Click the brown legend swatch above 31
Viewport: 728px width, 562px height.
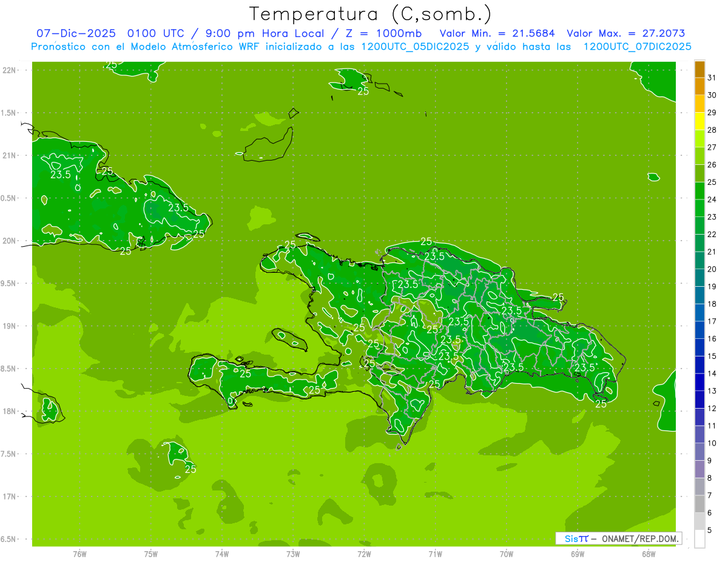699,69
